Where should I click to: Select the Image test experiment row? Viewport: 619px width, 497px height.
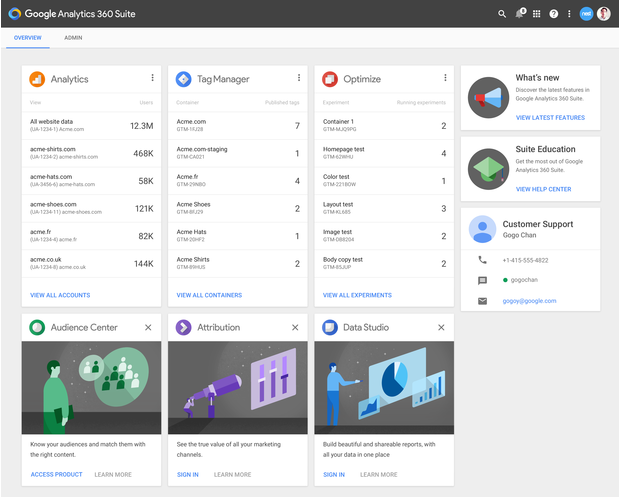tap(384, 236)
